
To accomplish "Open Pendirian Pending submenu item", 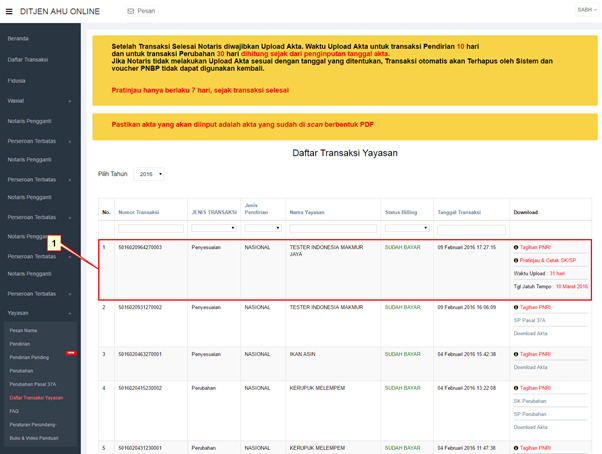I will click(x=29, y=356).
